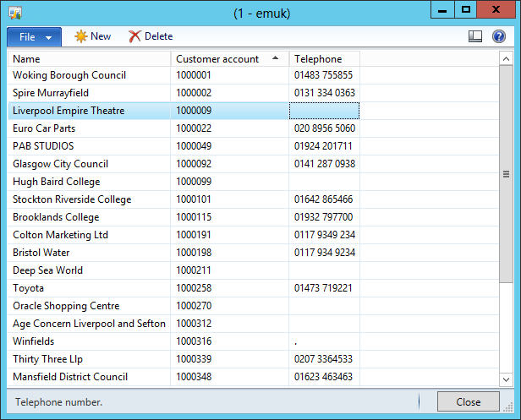This screenshot has height=420, width=521.
Task: Click the vertical scrollbar thumb
Action: [506, 174]
